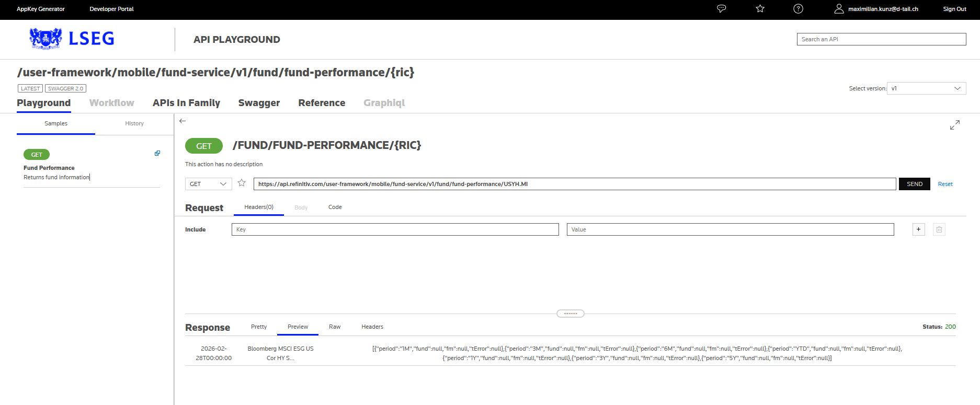
Task: Click the back arrow above GET endpoint
Action: tap(183, 121)
